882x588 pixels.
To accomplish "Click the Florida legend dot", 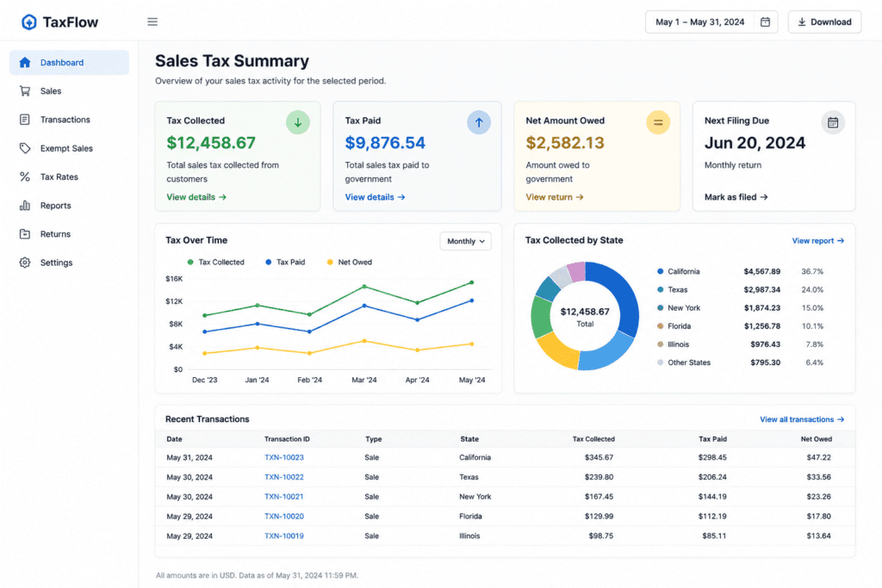I will coord(661,326).
